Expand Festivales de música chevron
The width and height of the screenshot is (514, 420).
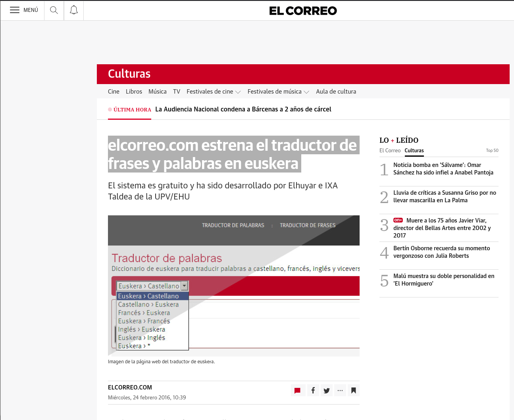click(306, 92)
